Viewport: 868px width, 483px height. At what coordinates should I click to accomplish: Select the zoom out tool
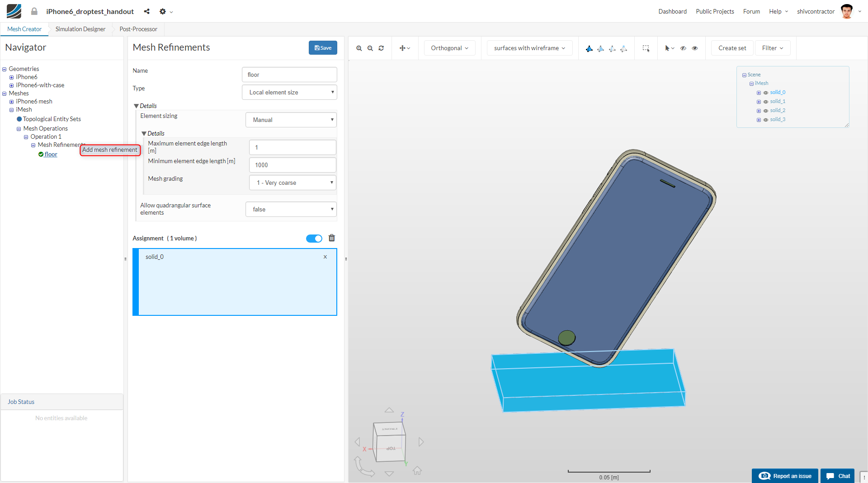coord(370,48)
